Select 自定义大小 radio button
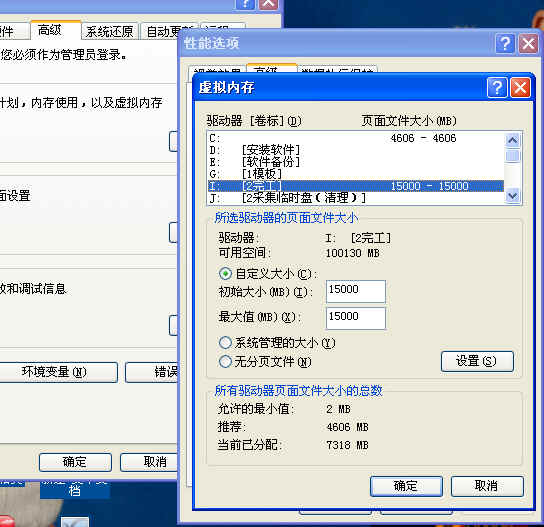The height and width of the screenshot is (527, 544). click(x=225, y=274)
